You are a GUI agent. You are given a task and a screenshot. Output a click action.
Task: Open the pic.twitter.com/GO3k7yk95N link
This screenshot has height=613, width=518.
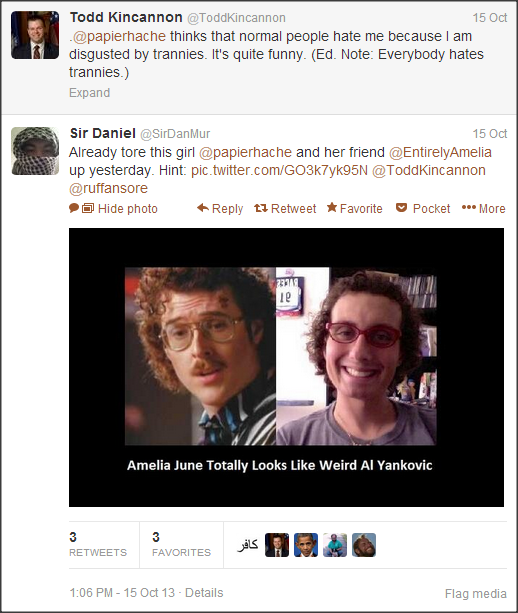point(280,170)
